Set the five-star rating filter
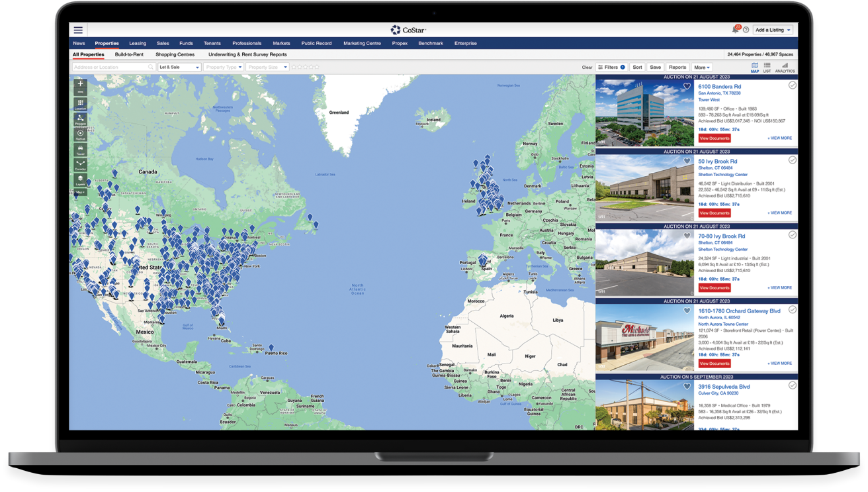The image size is (868, 492). tap(317, 68)
